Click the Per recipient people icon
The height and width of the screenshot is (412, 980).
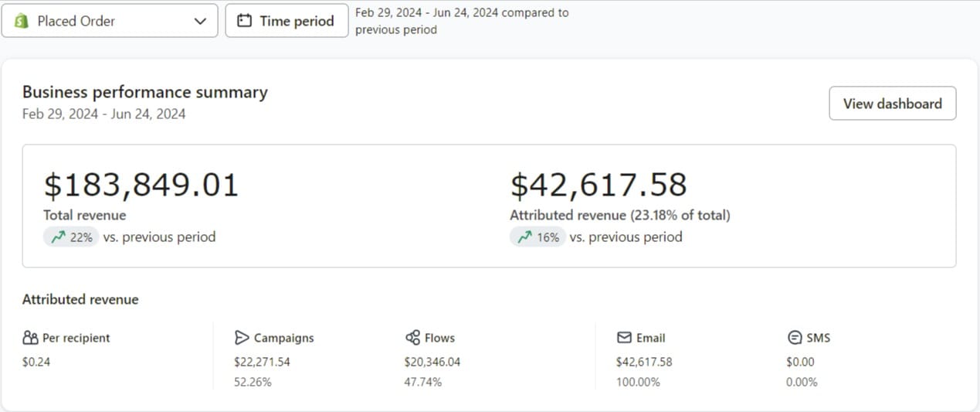(x=30, y=338)
